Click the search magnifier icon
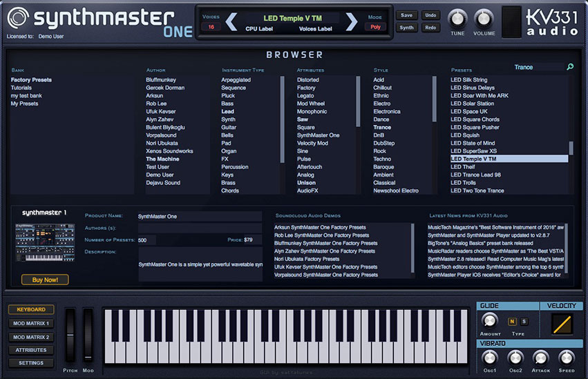The height and width of the screenshot is (379, 588). pyautogui.click(x=570, y=67)
